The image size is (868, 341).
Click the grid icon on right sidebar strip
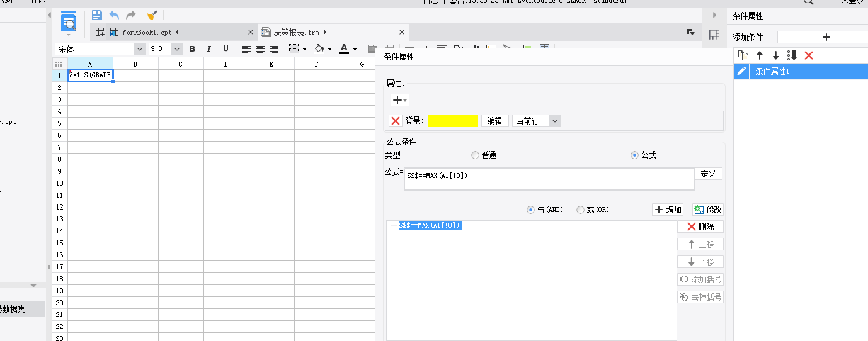click(x=714, y=35)
